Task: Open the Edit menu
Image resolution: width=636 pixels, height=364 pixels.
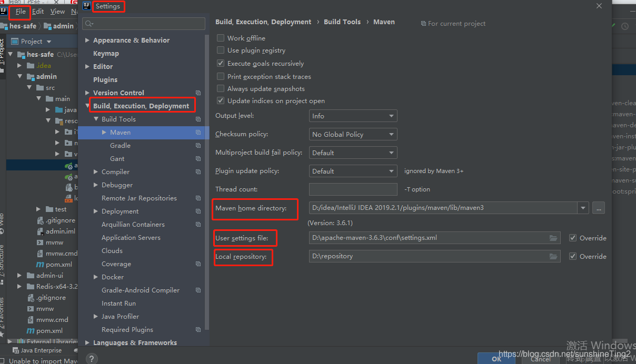Action: tap(38, 11)
